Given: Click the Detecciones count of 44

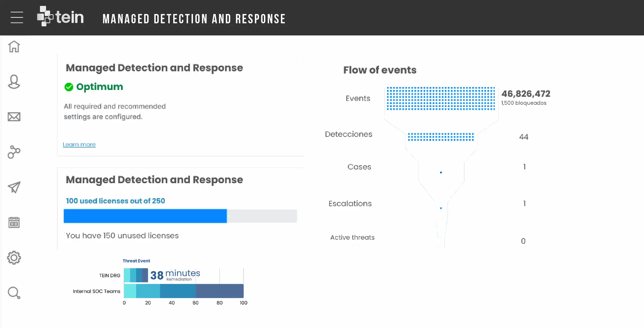Looking at the screenshot, I should coord(524,137).
